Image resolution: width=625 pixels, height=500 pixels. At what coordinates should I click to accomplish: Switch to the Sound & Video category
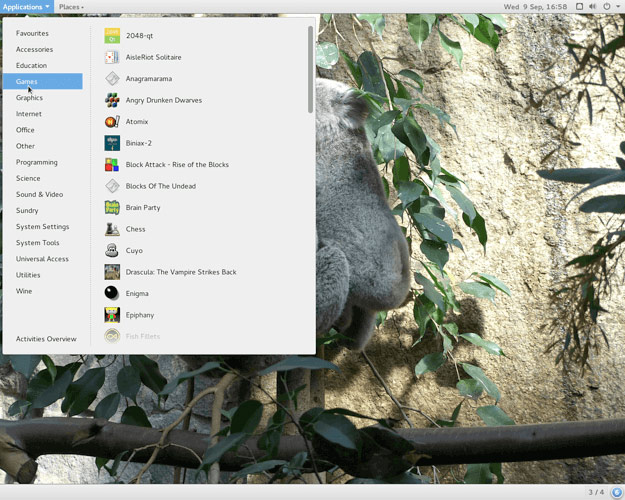click(39, 194)
